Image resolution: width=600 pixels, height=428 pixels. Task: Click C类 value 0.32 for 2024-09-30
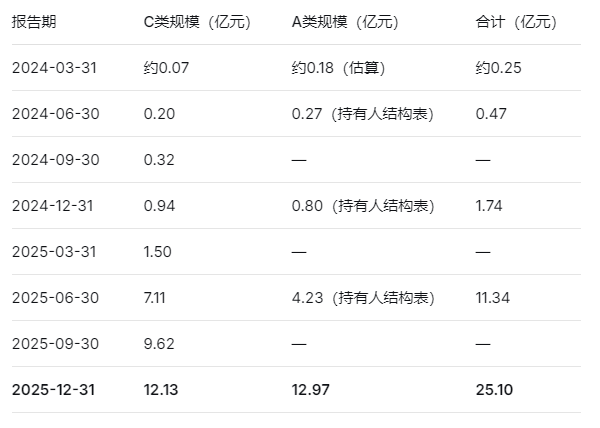[x=159, y=160]
